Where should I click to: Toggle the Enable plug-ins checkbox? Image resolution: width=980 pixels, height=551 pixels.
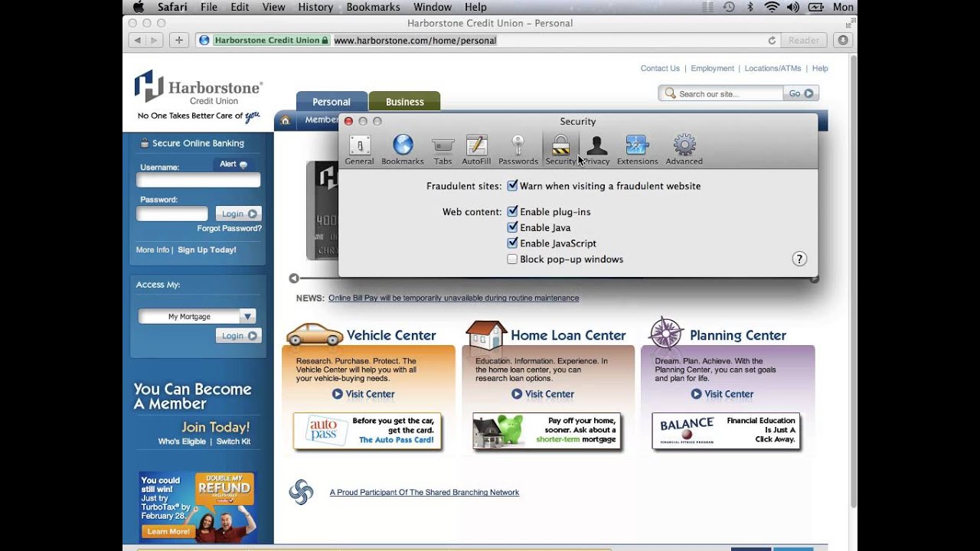pos(512,211)
